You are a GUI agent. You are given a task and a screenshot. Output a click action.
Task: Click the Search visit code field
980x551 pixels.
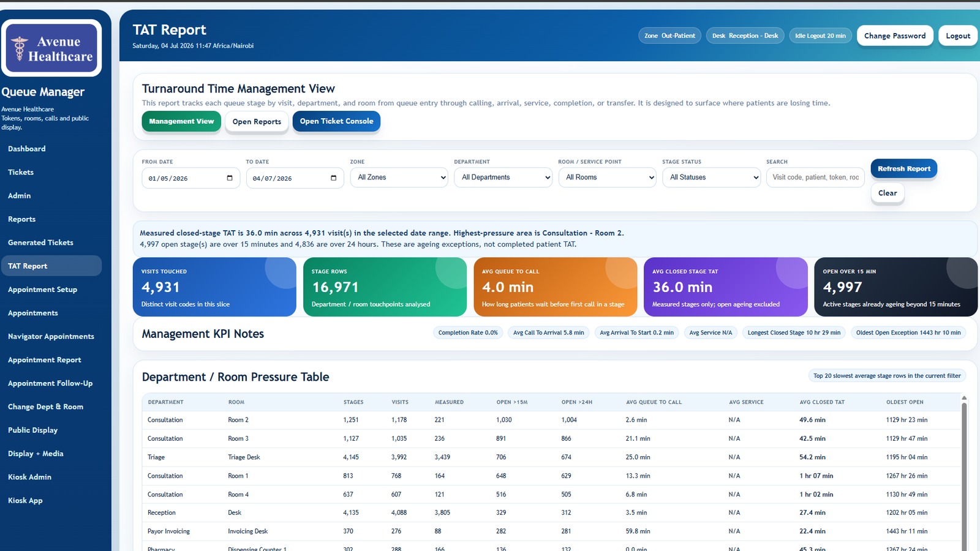pyautogui.click(x=815, y=178)
